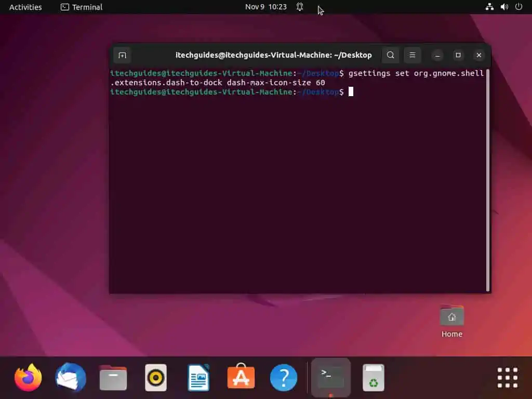
Task: Open Thunderbird Mail from the dock
Action: point(71,378)
